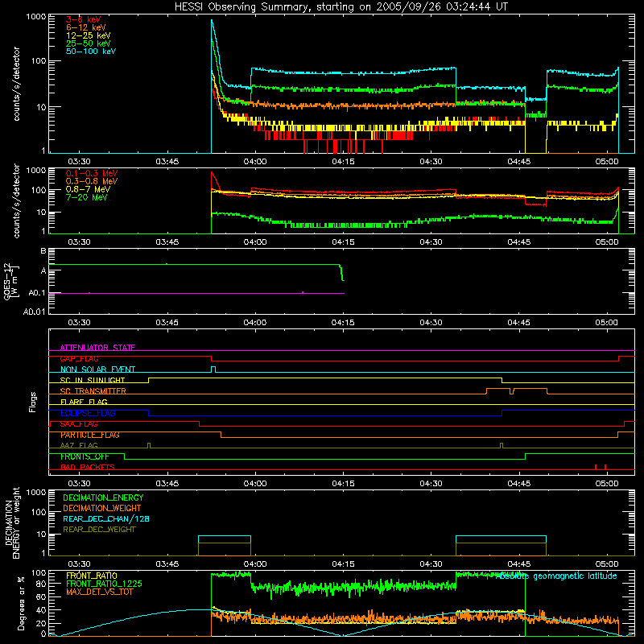Click the NON_SOLAR_EVENT flag label
Image resolution: width=644 pixels, height=644 pixels.
pyautogui.click(x=97, y=369)
